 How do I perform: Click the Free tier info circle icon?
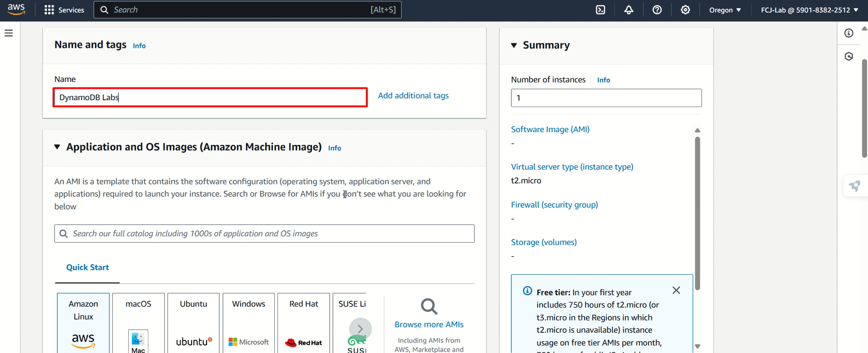point(527,291)
